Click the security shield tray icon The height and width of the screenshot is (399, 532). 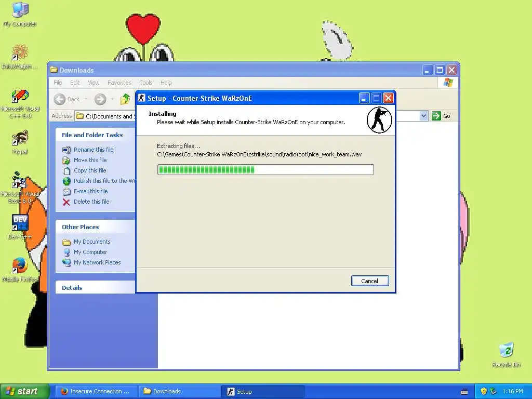tap(484, 391)
